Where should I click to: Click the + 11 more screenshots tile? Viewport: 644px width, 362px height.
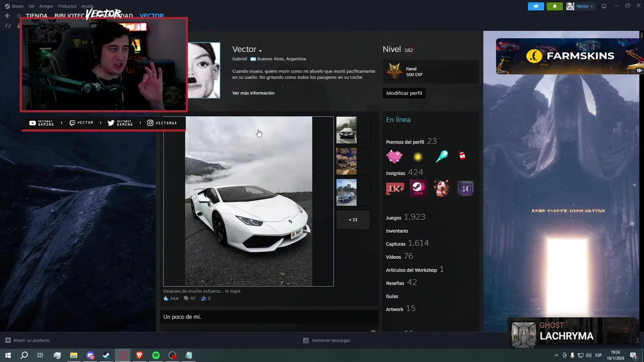(x=353, y=220)
